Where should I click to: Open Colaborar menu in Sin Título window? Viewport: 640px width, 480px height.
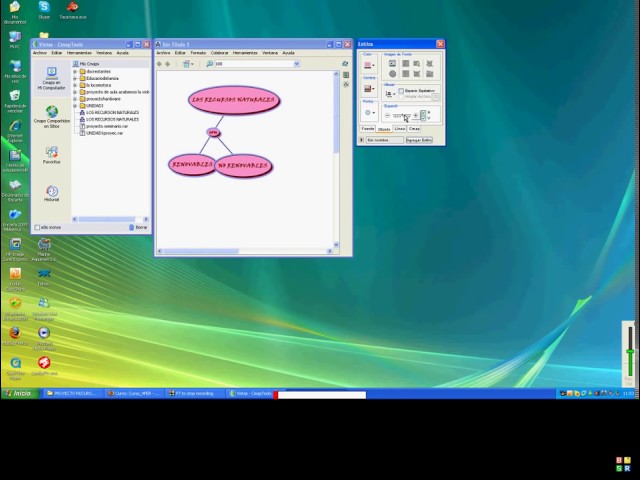point(220,53)
